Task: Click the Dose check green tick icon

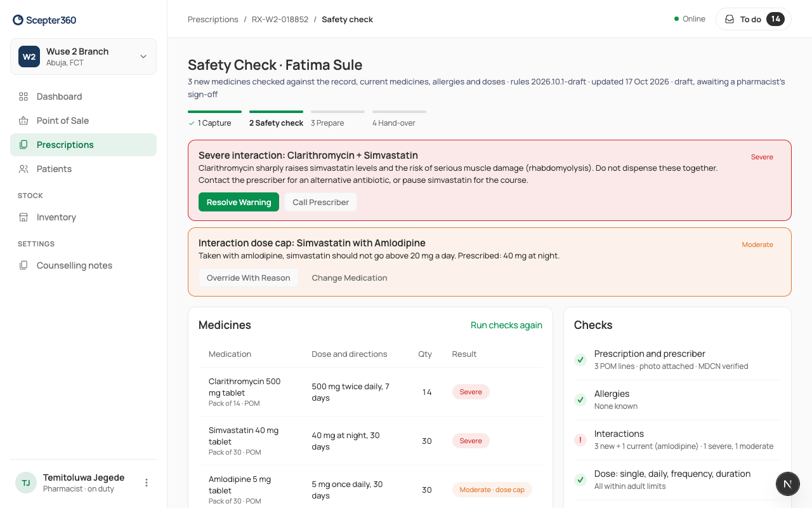Action: click(580, 479)
